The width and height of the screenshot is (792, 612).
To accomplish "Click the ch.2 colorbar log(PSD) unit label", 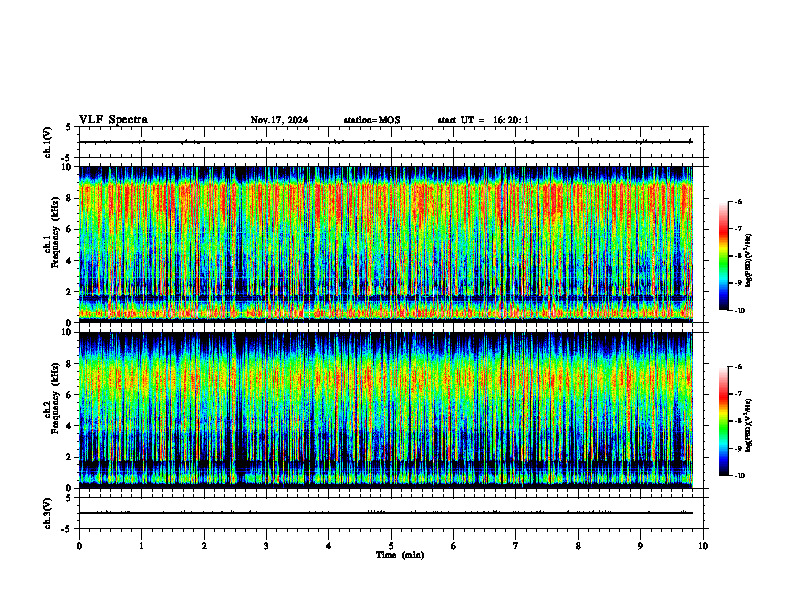I will [749, 425].
